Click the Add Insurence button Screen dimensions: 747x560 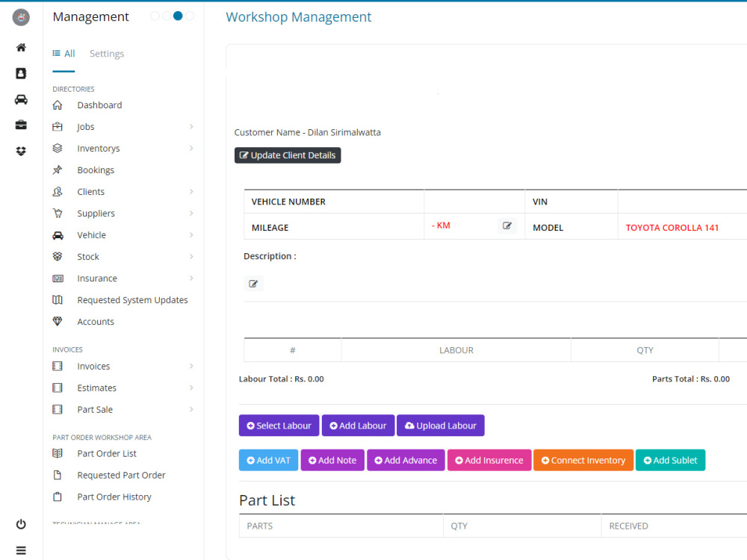coord(489,460)
